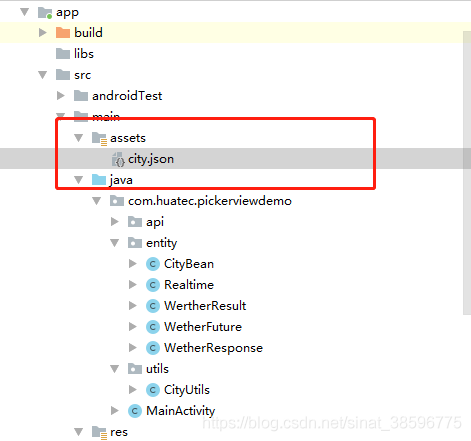Click the src folder icon

click(63, 75)
